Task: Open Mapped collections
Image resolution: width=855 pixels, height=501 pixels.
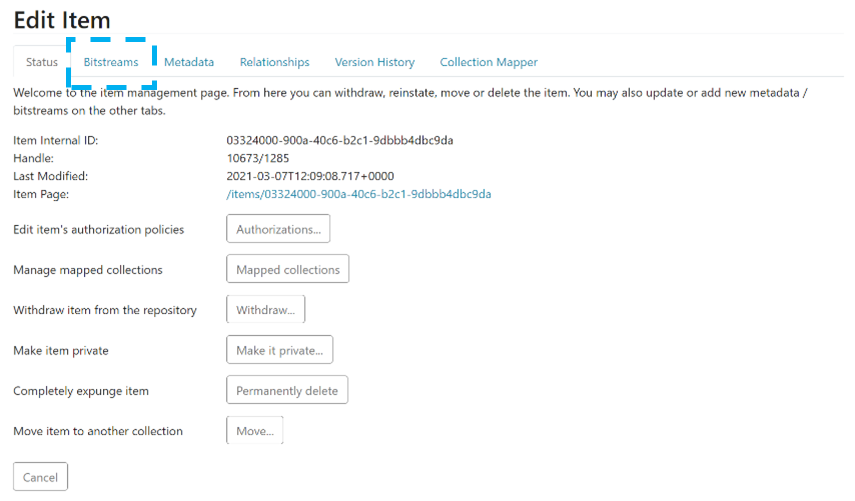Action: (x=287, y=270)
